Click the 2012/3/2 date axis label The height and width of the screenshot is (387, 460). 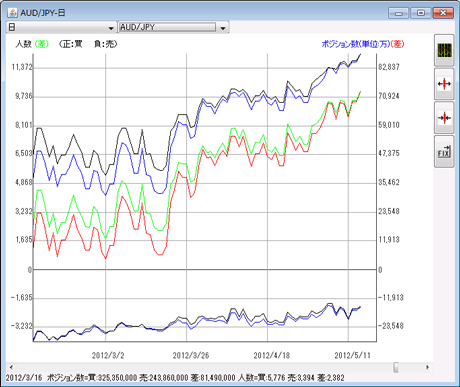click(x=108, y=355)
